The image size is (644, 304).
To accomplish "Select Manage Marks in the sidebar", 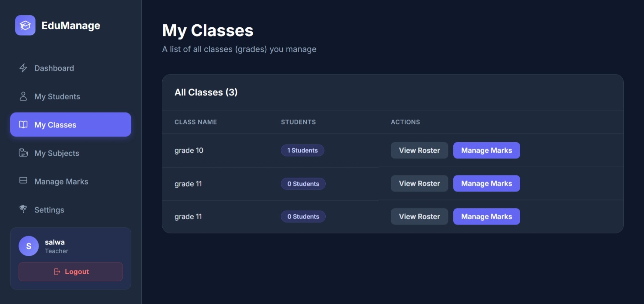I will point(61,182).
